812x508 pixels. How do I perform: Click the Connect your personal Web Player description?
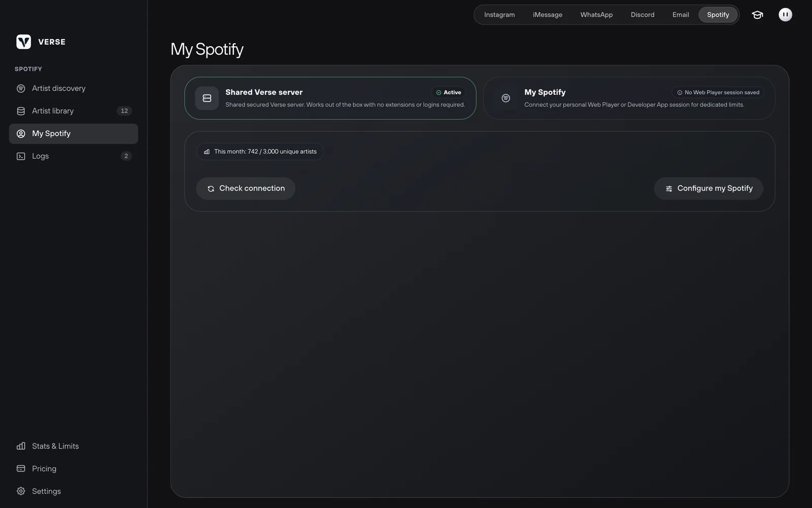pyautogui.click(x=634, y=105)
